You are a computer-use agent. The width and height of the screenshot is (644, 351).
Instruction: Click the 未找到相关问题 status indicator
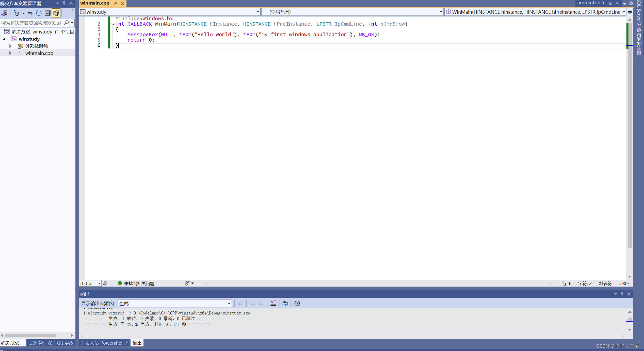[x=136, y=283]
